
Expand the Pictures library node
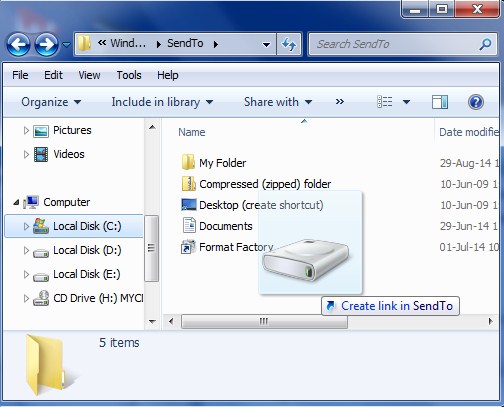[x=26, y=130]
